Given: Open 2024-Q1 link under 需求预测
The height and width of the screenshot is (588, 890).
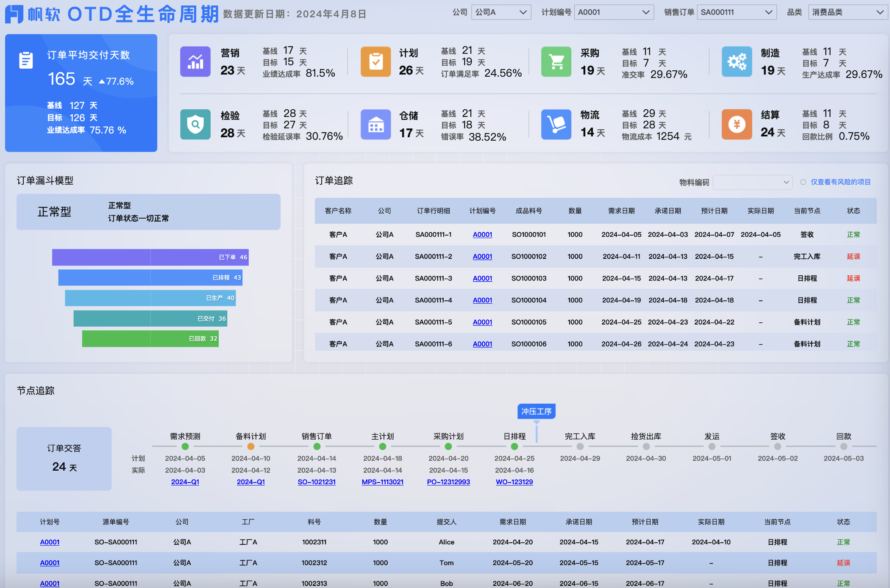Looking at the screenshot, I should tap(185, 482).
